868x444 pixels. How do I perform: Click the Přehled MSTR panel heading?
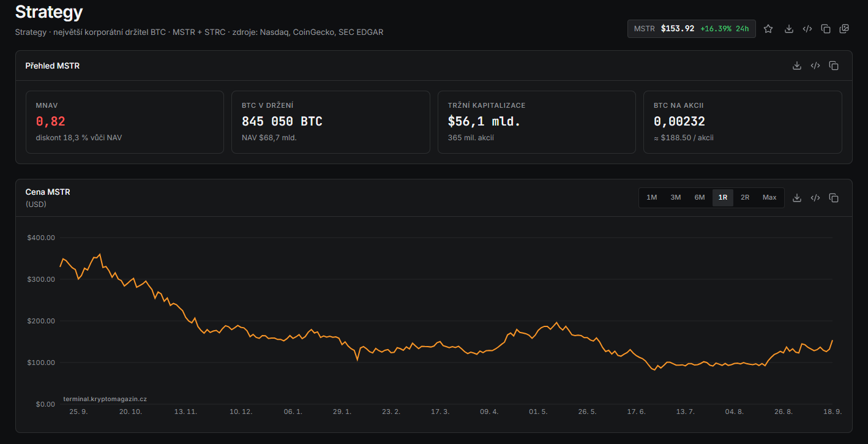tap(53, 66)
